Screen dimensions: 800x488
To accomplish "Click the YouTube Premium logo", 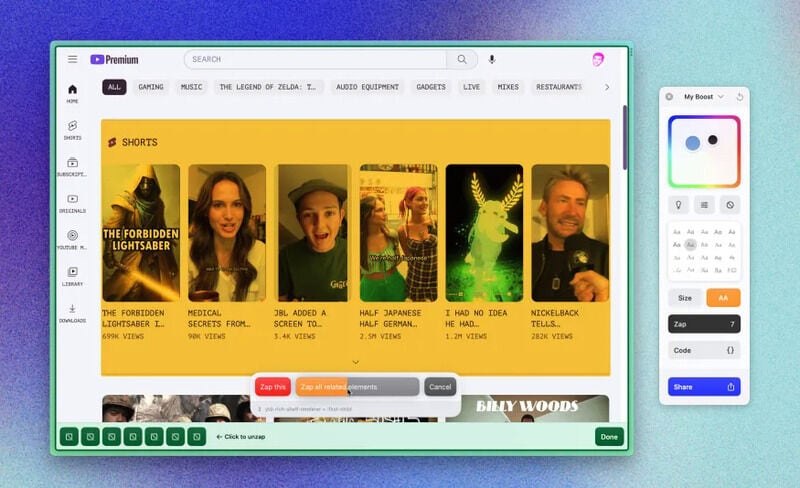I will tap(114, 60).
